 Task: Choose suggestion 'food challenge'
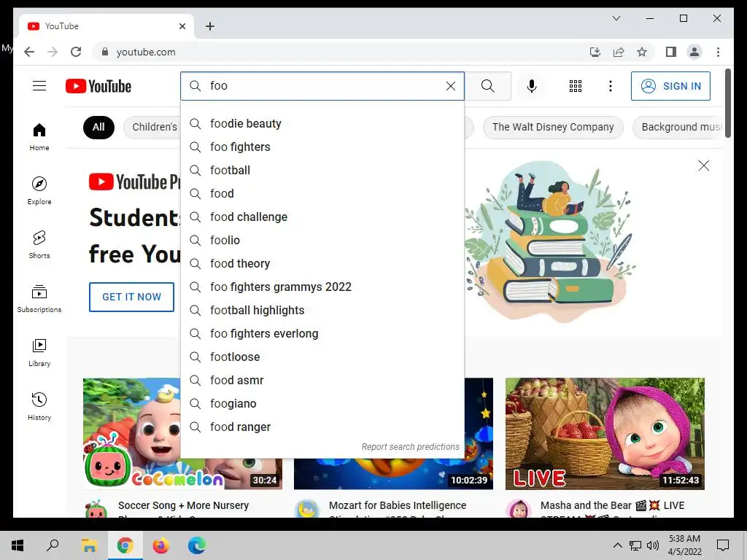(x=322, y=217)
